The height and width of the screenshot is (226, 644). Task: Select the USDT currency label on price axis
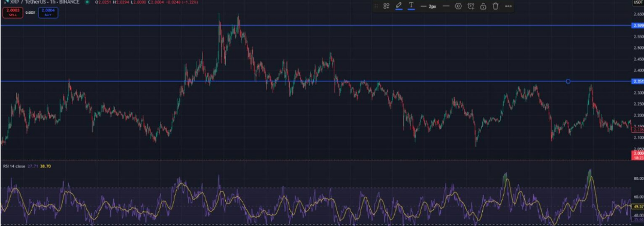pyautogui.click(x=638, y=2)
